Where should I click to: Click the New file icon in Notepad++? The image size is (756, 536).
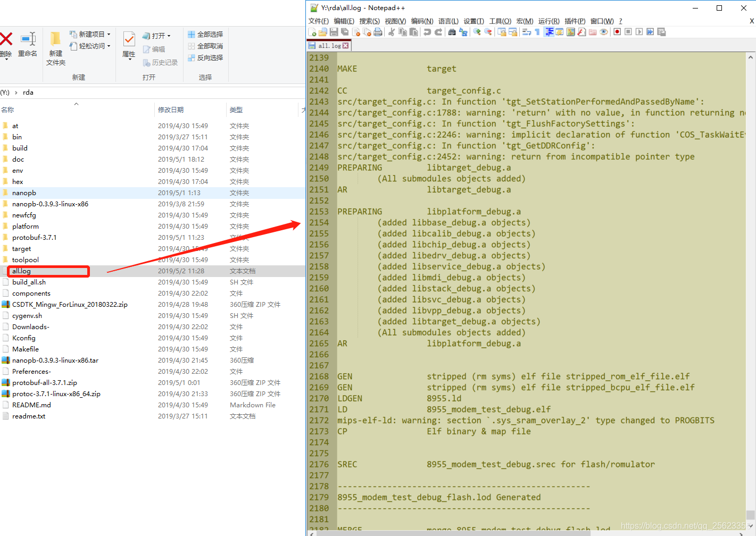click(312, 32)
